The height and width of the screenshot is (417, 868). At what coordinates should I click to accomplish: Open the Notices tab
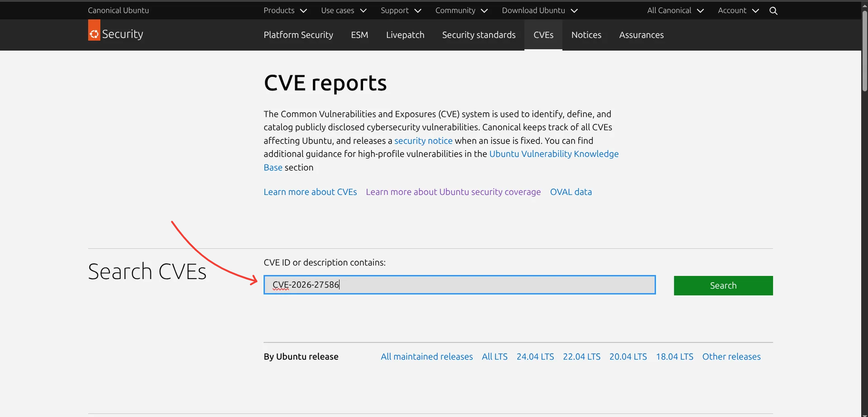click(x=587, y=35)
